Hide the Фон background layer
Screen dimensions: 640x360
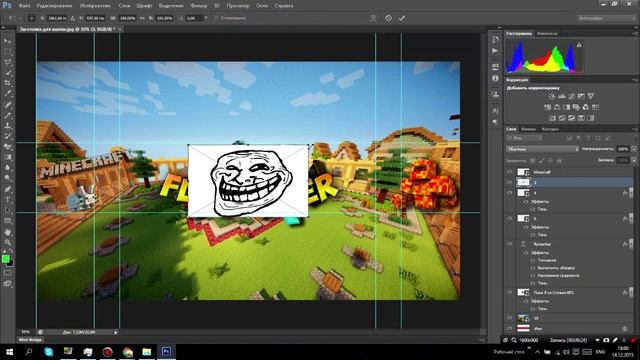[509, 328]
